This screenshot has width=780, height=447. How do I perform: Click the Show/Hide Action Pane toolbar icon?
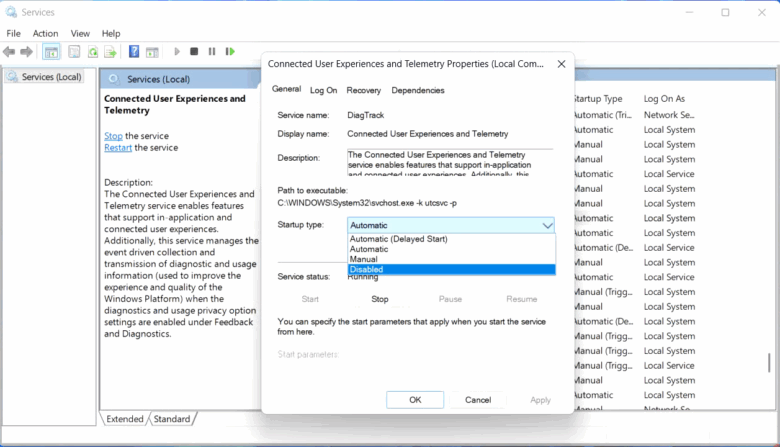tap(150, 51)
